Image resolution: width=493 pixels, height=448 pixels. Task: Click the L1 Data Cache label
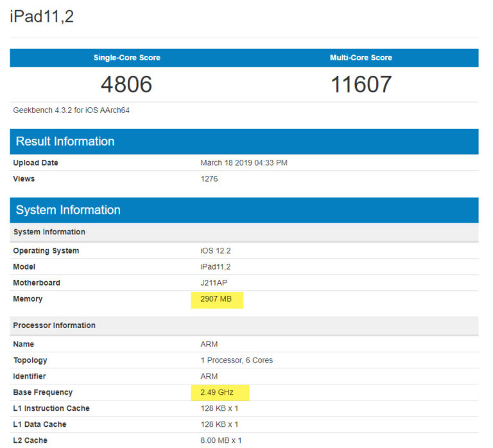coord(40,424)
